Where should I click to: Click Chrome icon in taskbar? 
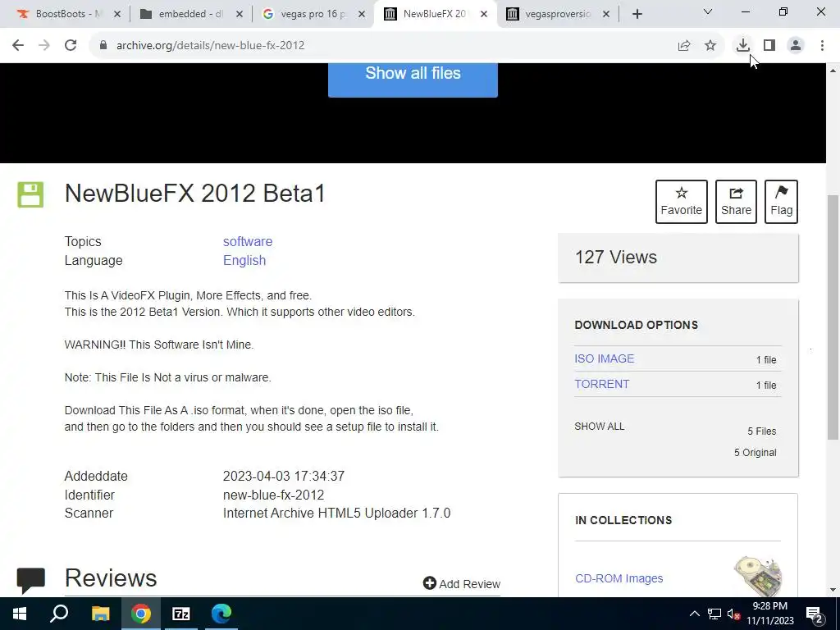click(x=141, y=614)
